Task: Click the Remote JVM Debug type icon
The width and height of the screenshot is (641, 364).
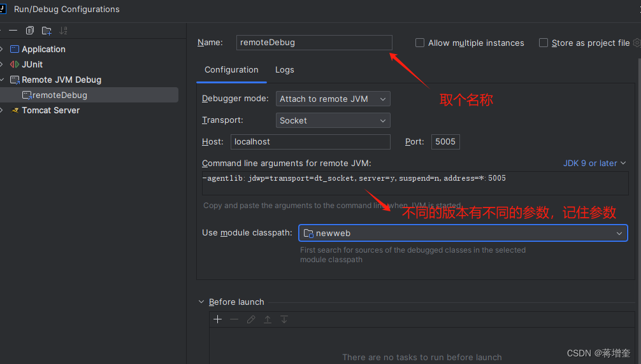Action: click(15, 80)
